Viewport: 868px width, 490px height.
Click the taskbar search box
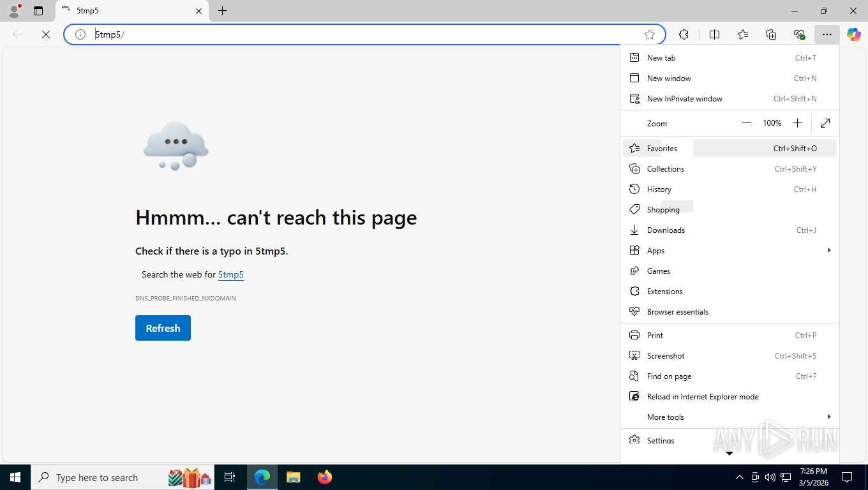pyautogui.click(x=123, y=477)
